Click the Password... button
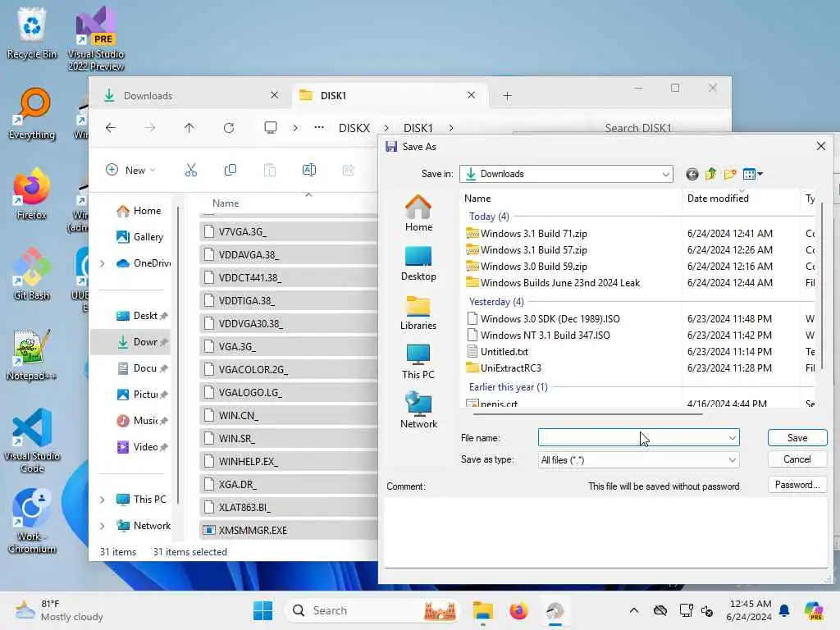Screen dimensions: 840x630 797,485
